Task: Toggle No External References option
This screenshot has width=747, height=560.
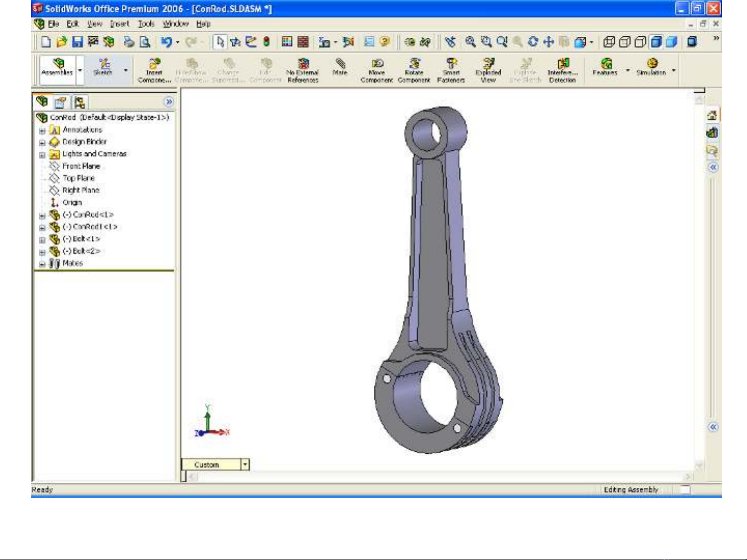Action: point(303,70)
